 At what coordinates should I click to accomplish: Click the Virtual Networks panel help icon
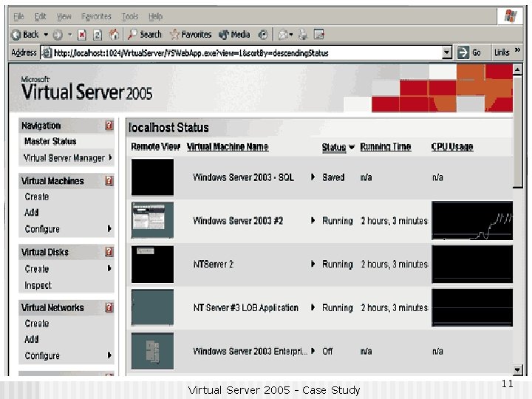click(109, 307)
